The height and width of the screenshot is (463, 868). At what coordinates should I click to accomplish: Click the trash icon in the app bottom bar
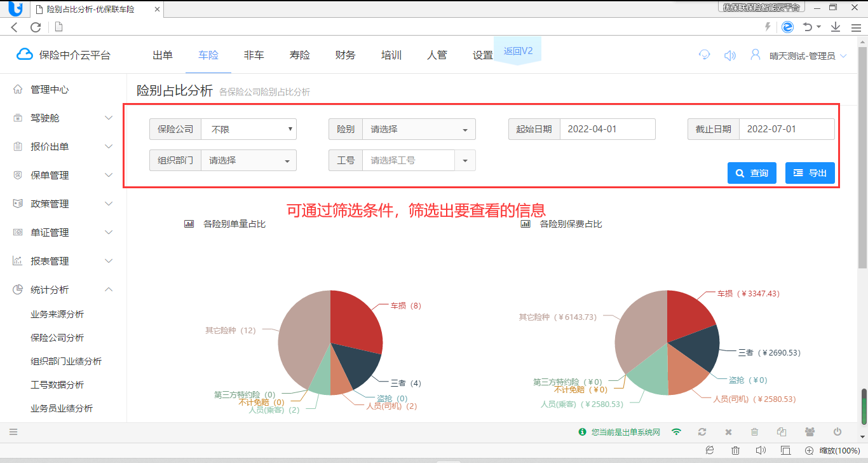[x=755, y=432]
